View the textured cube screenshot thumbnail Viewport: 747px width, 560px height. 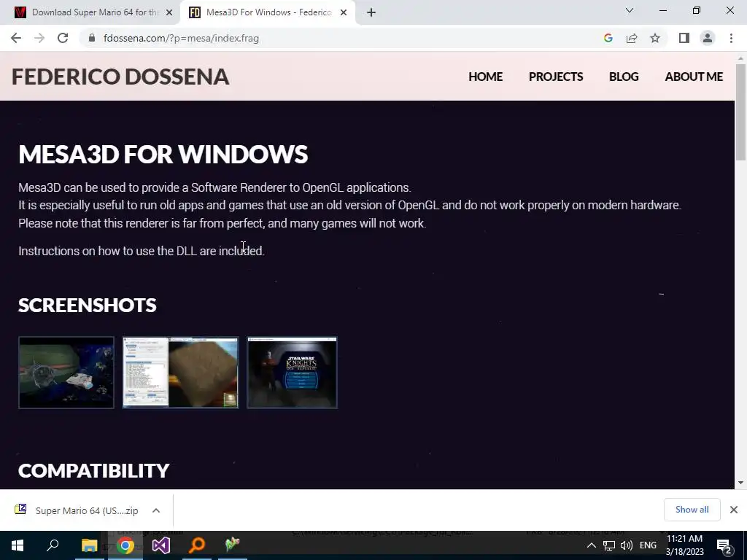coord(181,373)
